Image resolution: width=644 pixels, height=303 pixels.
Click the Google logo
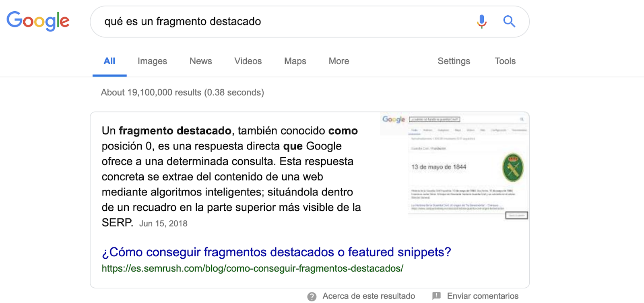[38, 21]
